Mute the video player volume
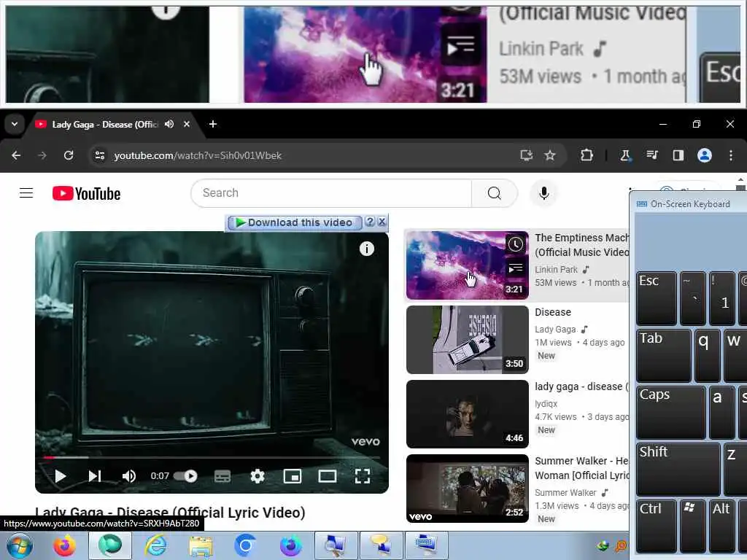The height and width of the screenshot is (560, 747). click(x=128, y=475)
